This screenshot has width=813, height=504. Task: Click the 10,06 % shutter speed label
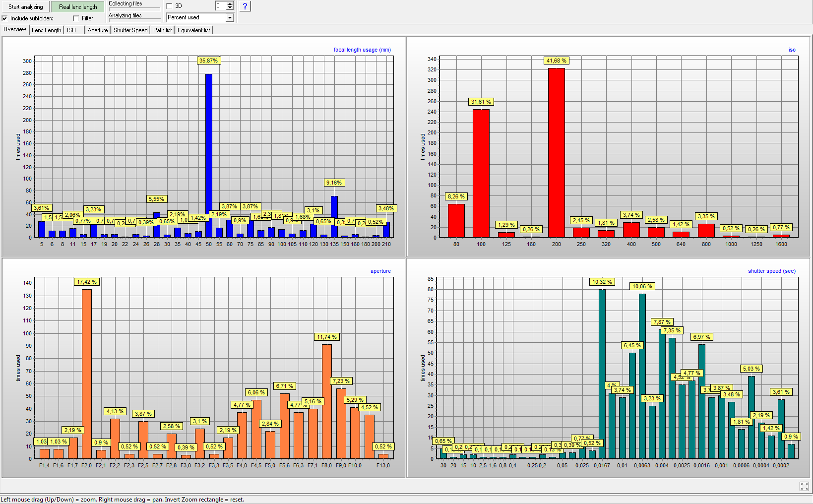642,286
